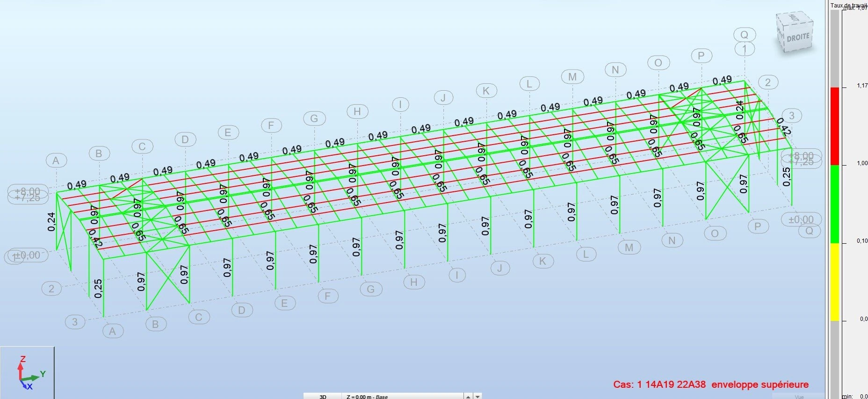Click the green band of the ratio legend

835,204
